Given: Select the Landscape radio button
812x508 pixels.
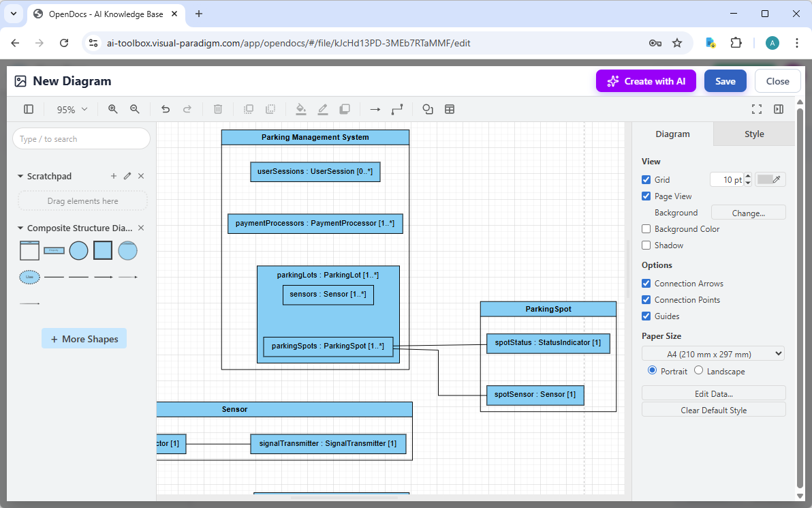Looking at the screenshot, I should coord(698,370).
